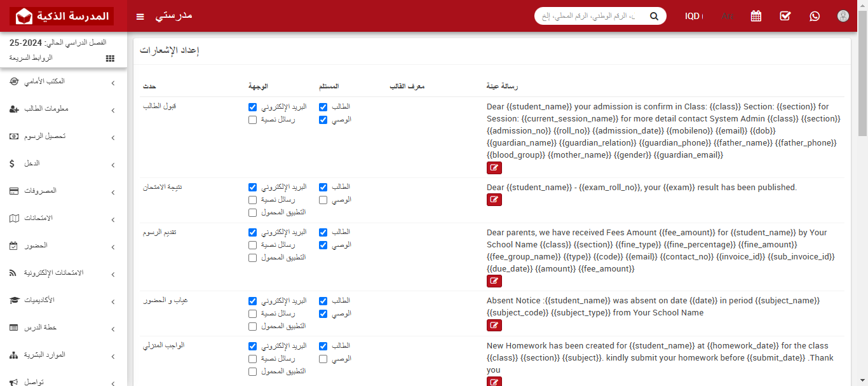Edit the student admission sample message

pos(494,167)
